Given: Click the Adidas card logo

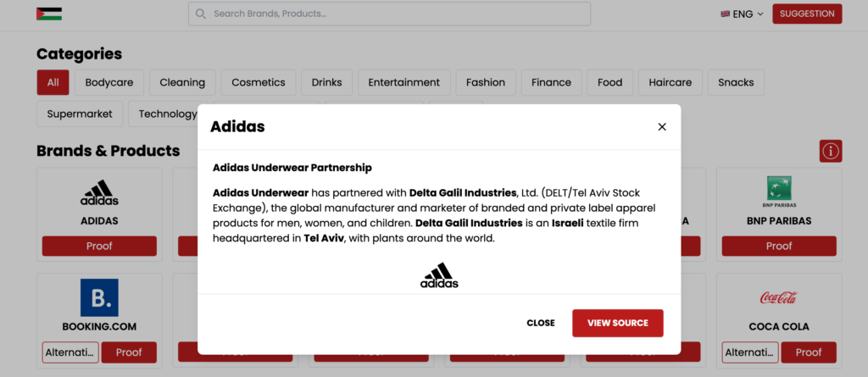Looking at the screenshot, I should click(100, 193).
